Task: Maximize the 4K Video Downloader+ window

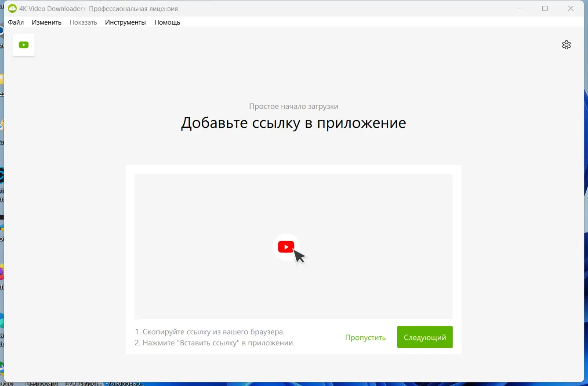Action: coord(545,9)
